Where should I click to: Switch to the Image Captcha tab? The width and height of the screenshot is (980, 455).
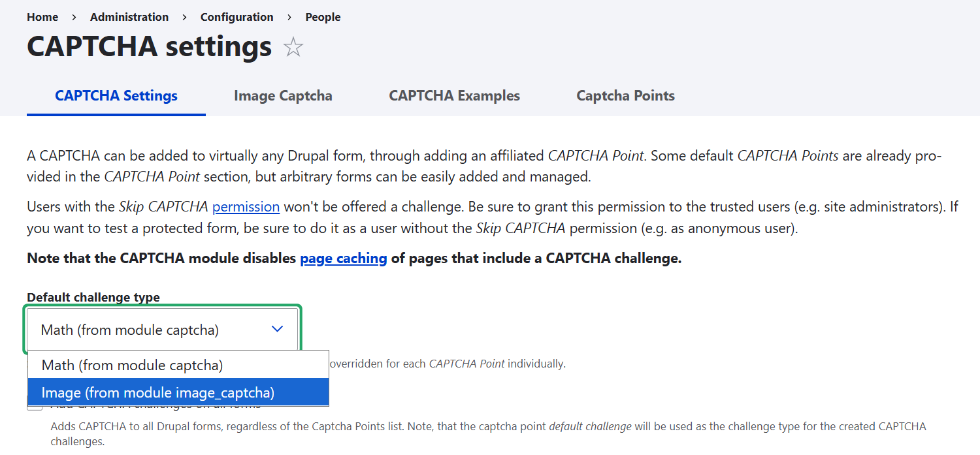(283, 96)
